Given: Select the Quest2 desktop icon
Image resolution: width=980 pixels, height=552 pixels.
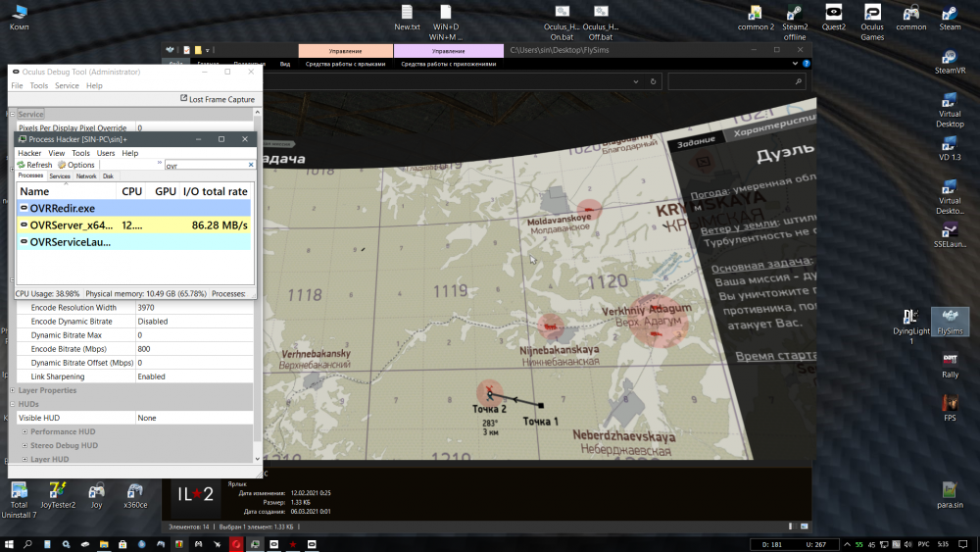Looking at the screenshot, I should coord(834,17).
